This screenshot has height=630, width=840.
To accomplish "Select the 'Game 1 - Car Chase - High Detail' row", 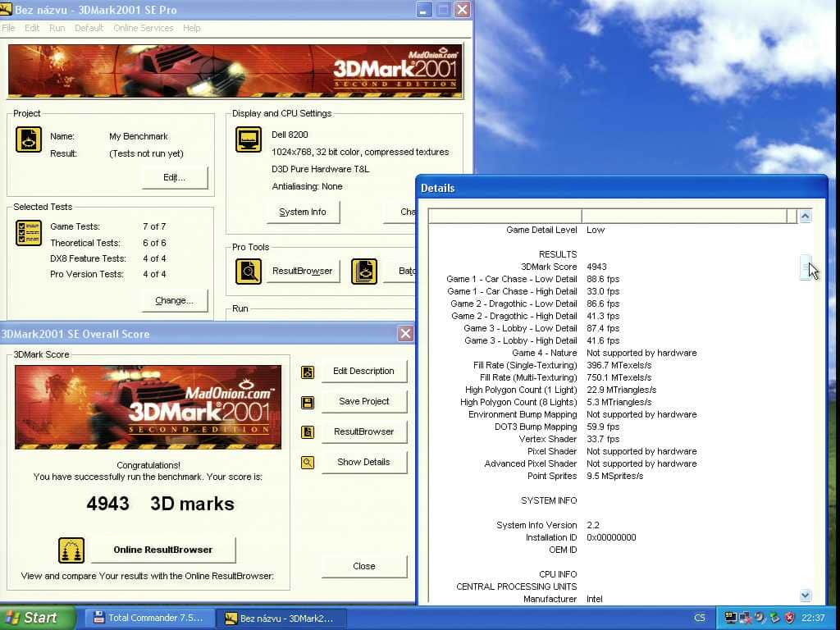I will (x=613, y=291).
